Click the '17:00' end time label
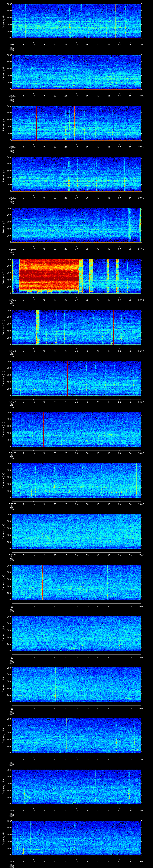Viewport: 153px width, 868px height. click(x=141, y=44)
